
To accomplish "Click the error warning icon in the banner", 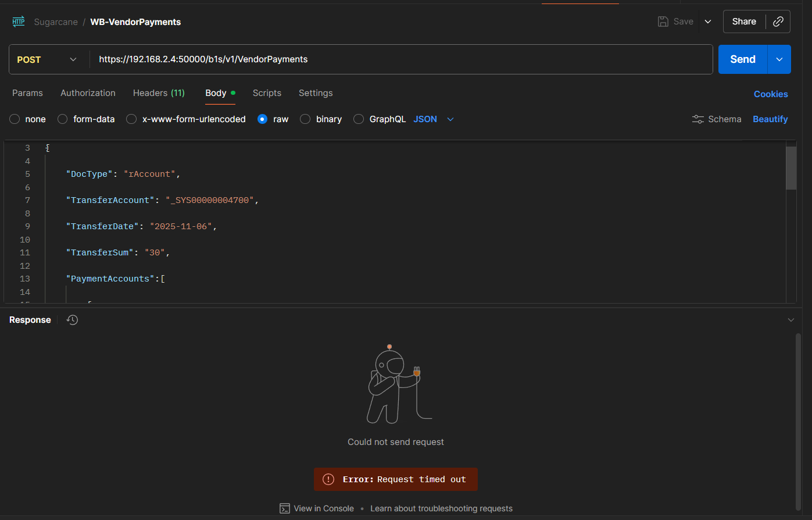I will point(328,479).
